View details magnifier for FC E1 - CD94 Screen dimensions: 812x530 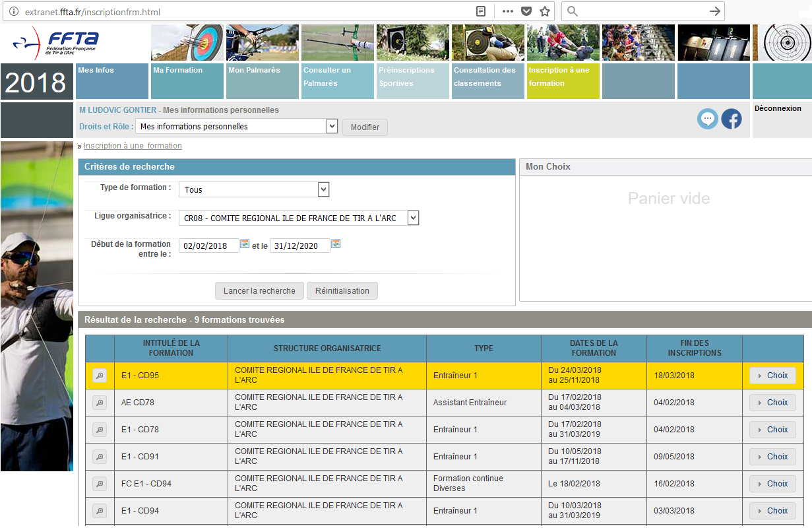click(x=100, y=484)
